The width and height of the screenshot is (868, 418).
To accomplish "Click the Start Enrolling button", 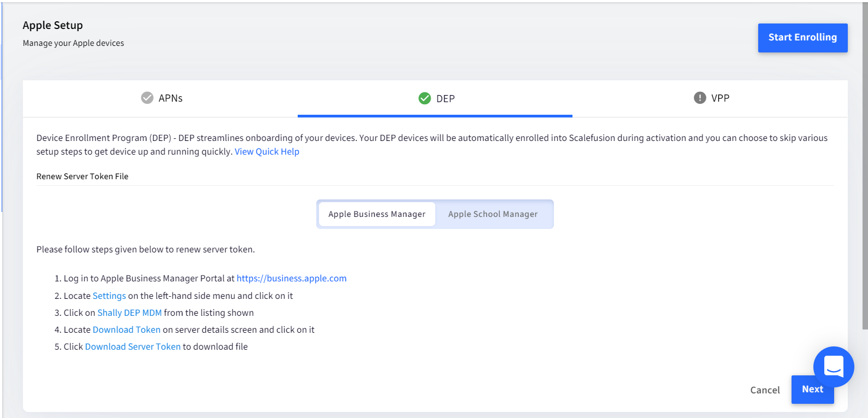I will coord(802,38).
